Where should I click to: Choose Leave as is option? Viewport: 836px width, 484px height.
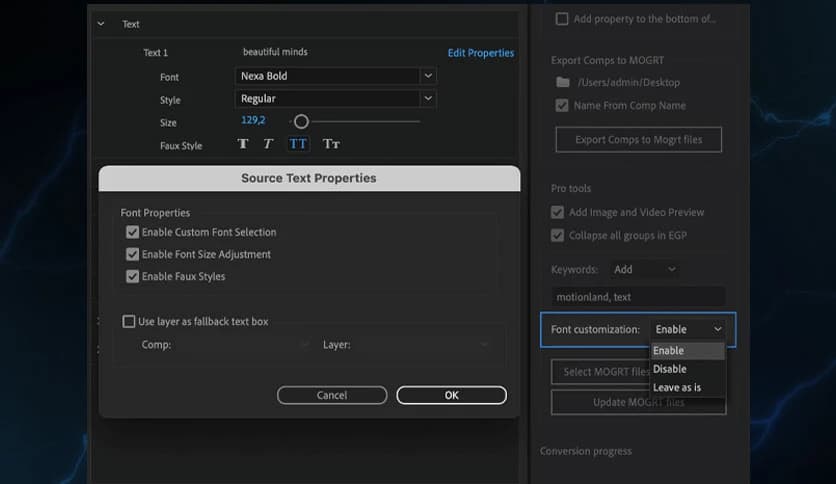(688, 388)
